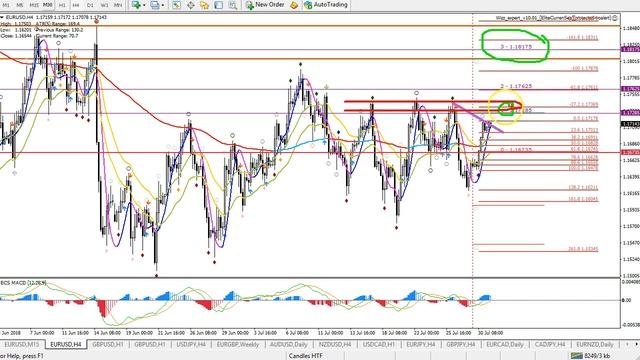Switch to H4 timeframe
The image size is (640, 360).
pyautogui.click(x=76, y=5)
